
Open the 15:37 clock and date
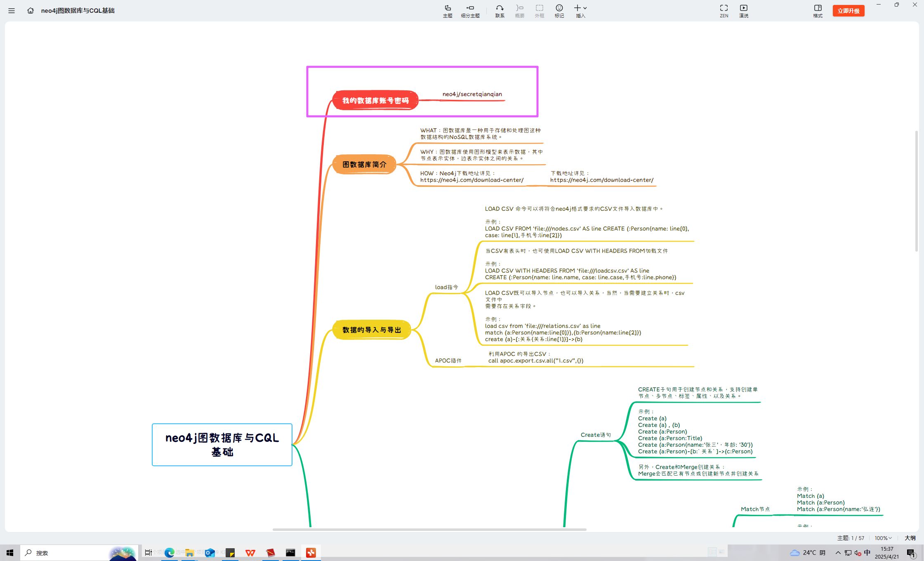[x=887, y=553]
